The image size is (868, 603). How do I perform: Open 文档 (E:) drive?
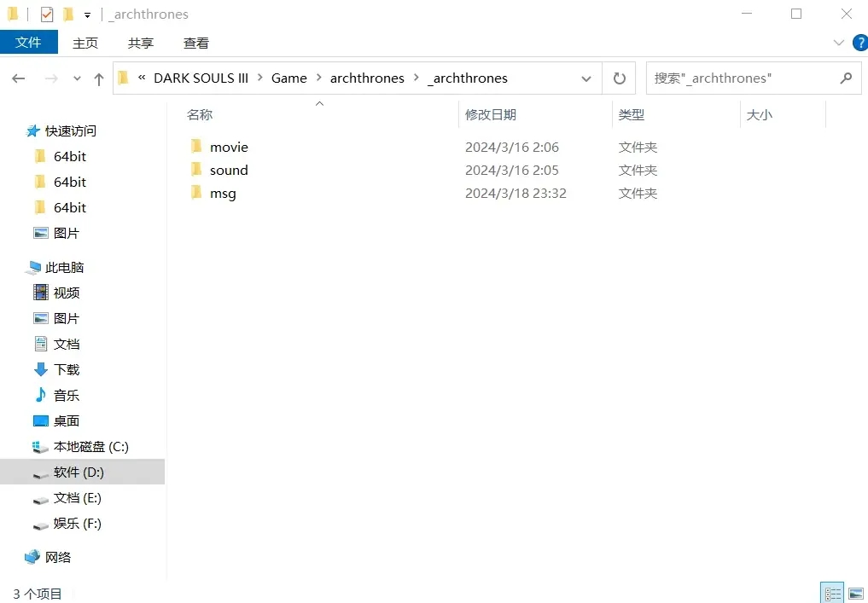coord(78,498)
